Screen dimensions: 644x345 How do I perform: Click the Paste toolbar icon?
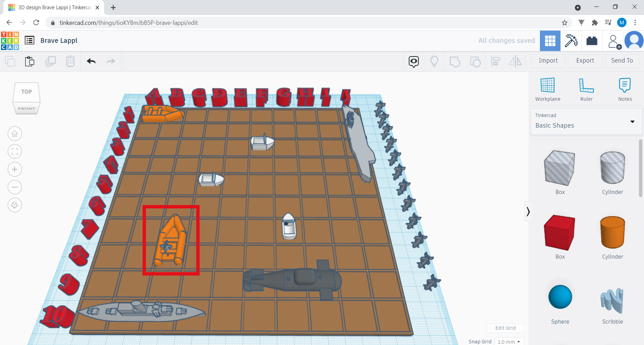pos(30,61)
